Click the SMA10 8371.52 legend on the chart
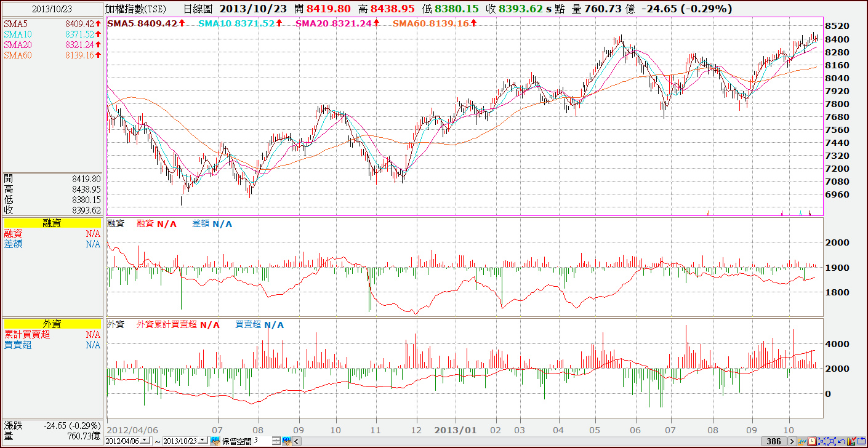The height and width of the screenshot is (448, 868). click(241, 23)
